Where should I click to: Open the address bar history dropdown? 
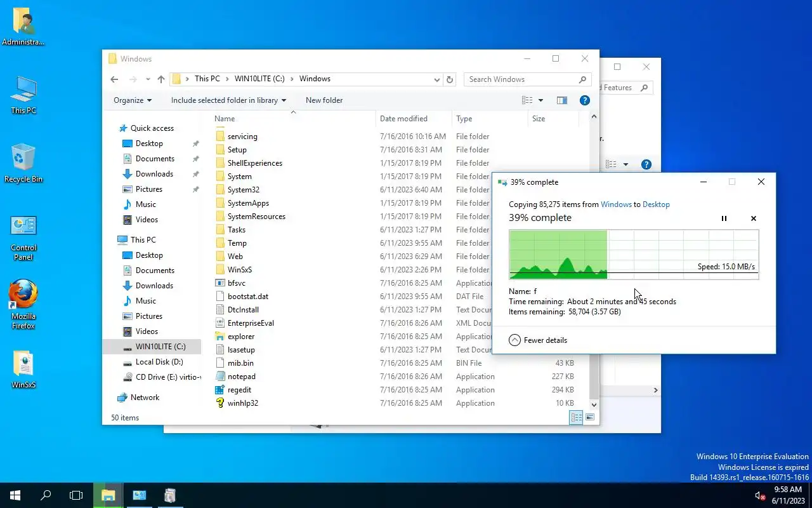[x=437, y=79]
